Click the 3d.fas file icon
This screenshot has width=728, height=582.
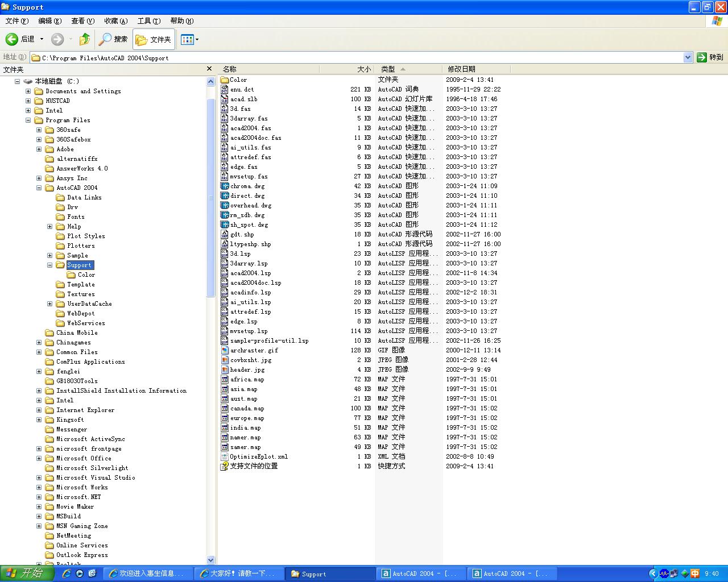click(224, 109)
